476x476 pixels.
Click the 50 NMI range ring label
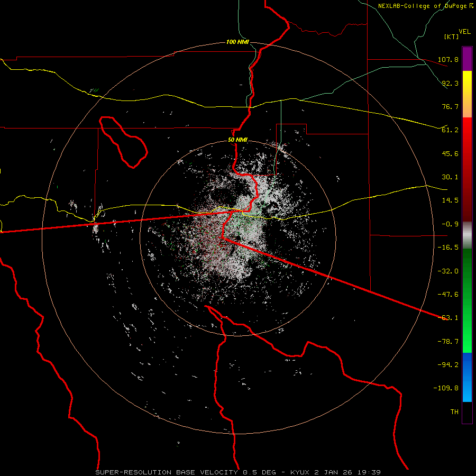pyautogui.click(x=237, y=140)
